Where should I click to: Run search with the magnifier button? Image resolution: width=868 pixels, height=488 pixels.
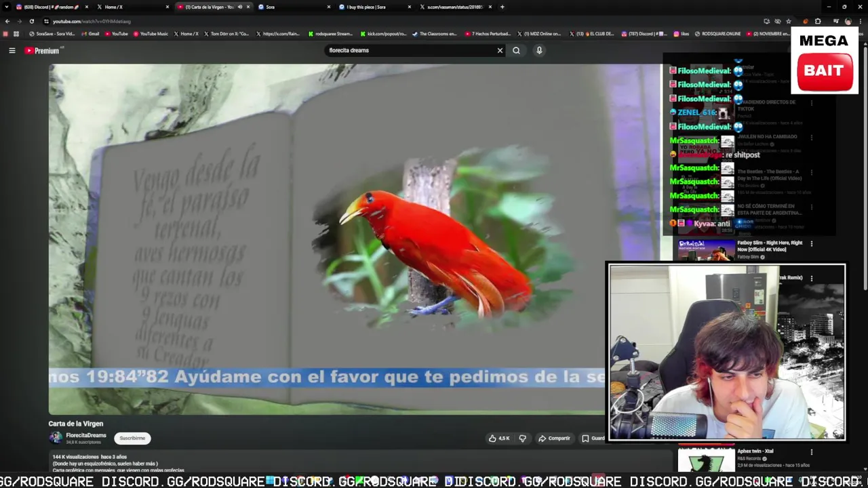click(x=516, y=50)
